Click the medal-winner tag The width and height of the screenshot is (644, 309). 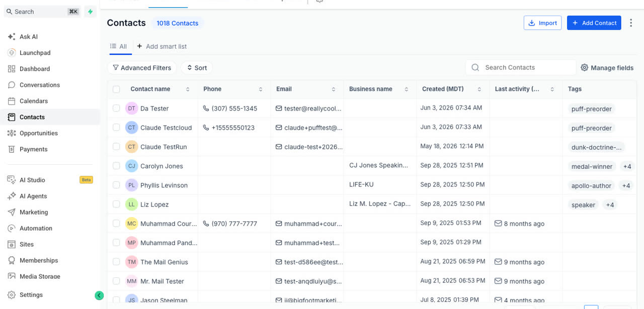[592, 166]
